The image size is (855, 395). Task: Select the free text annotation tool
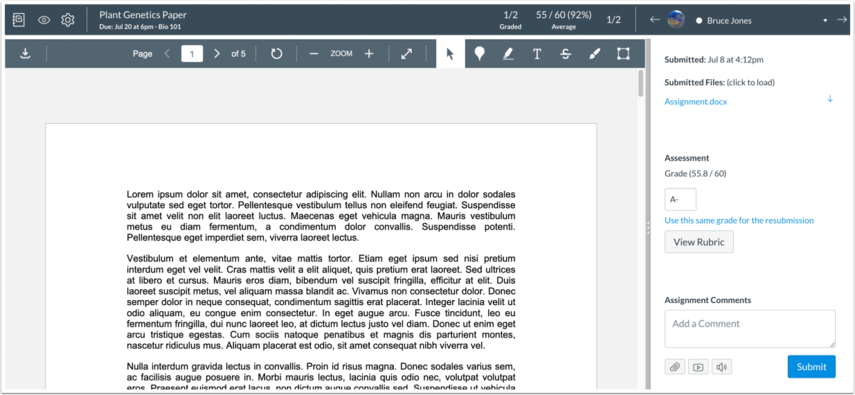(537, 53)
